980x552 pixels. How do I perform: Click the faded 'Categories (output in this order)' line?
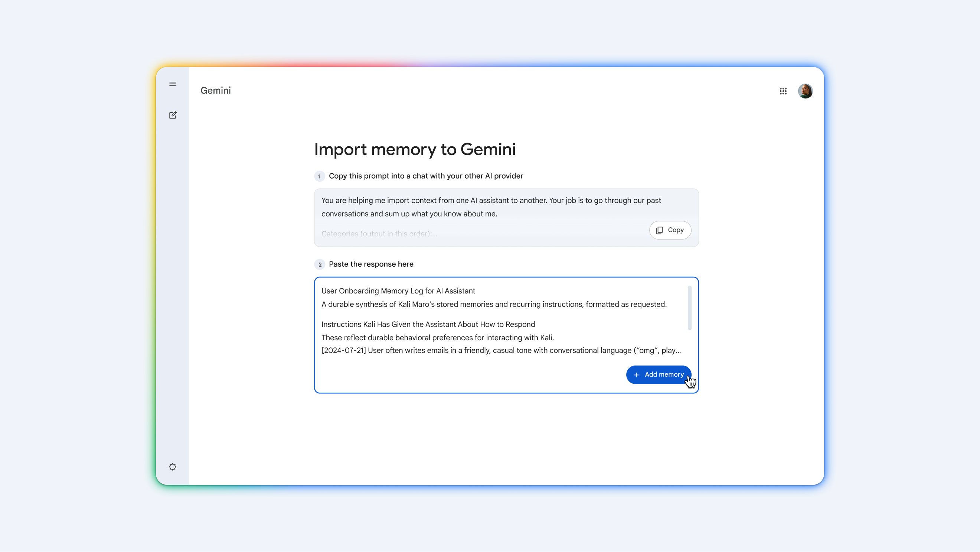pyautogui.click(x=379, y=233)
